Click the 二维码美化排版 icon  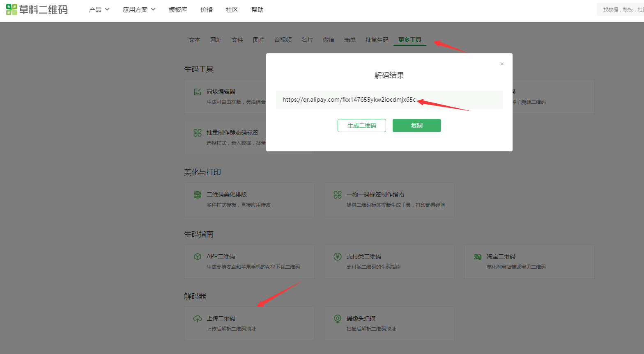[198, 195]
